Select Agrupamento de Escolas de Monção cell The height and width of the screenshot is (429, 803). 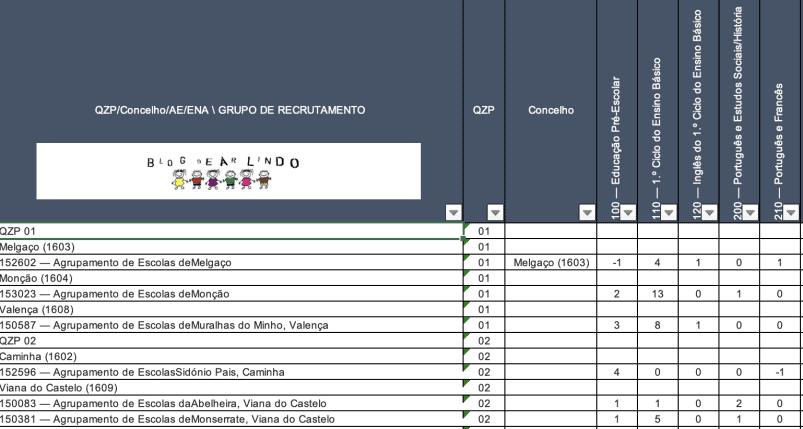pos(230,293)
